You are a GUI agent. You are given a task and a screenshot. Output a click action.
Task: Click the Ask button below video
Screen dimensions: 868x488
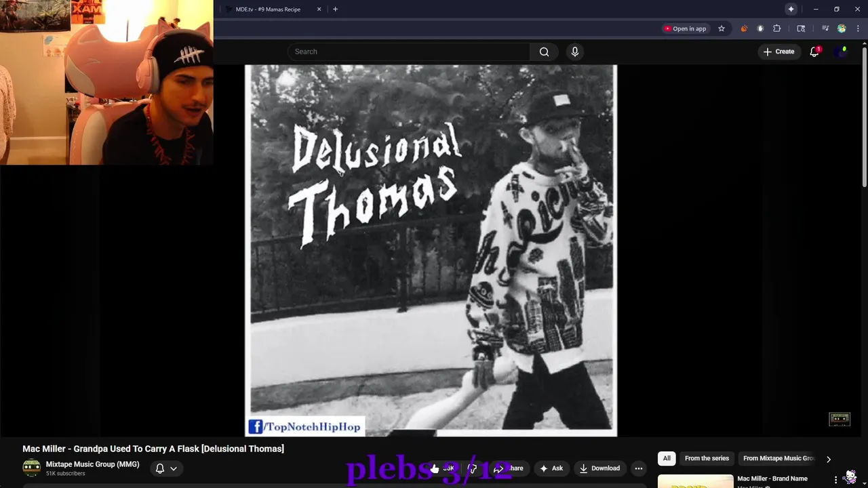(x=551, y=468)
